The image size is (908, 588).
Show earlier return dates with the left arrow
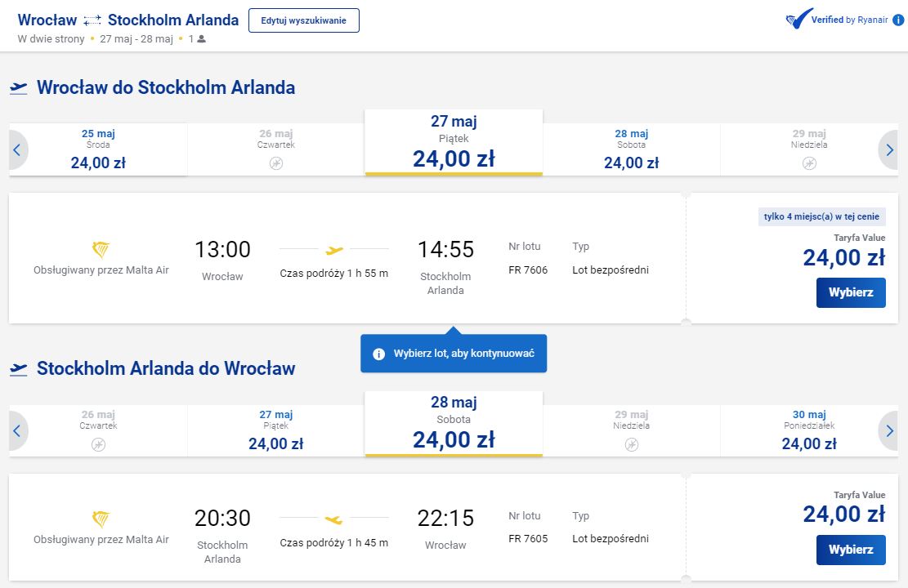pos(17,431)
